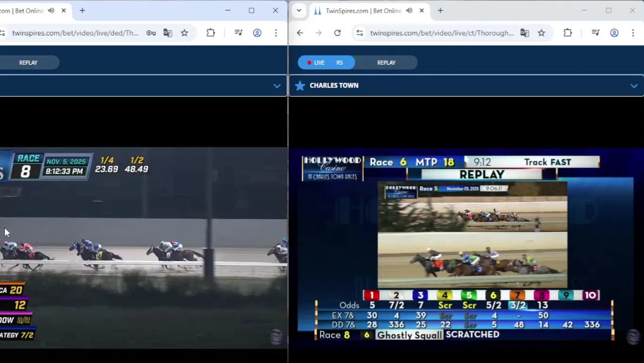Go forward in the right window
Image resolution: width=644 pixels, height=363 pixels.
click(x=318, y=33)
